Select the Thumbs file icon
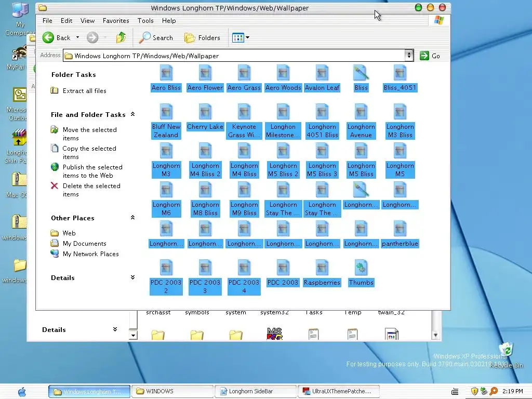The width and height of the screenshot is (532, 399). click(x=361, y=273)
